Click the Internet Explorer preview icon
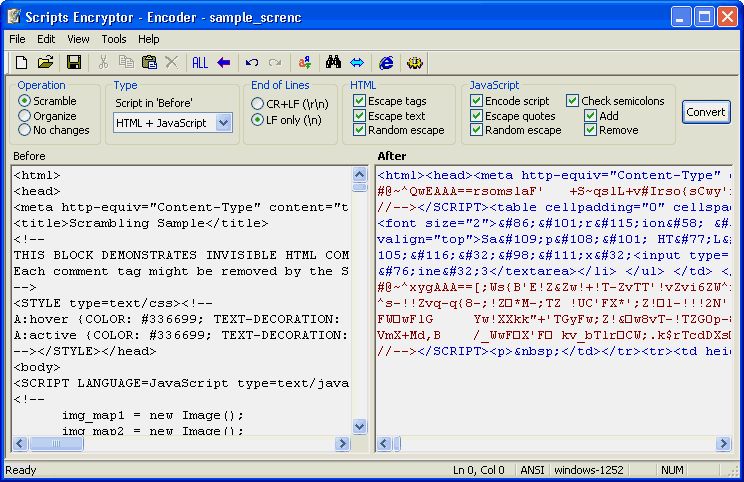 385,63
